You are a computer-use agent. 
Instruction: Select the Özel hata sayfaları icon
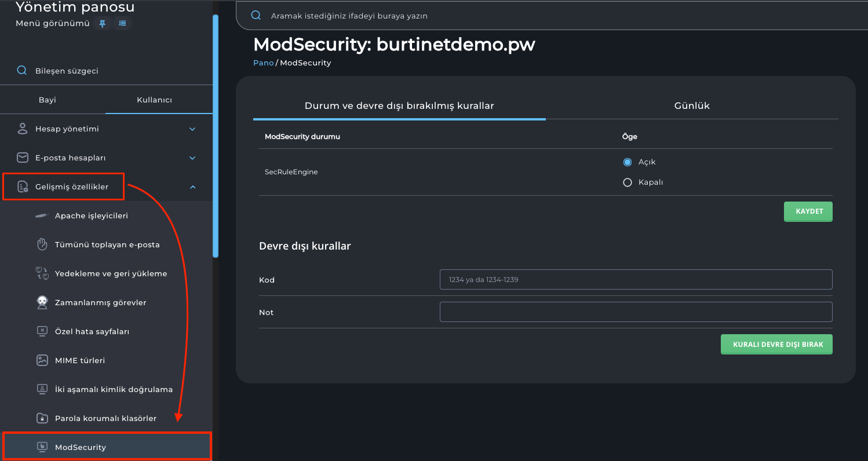pos(41,331)
